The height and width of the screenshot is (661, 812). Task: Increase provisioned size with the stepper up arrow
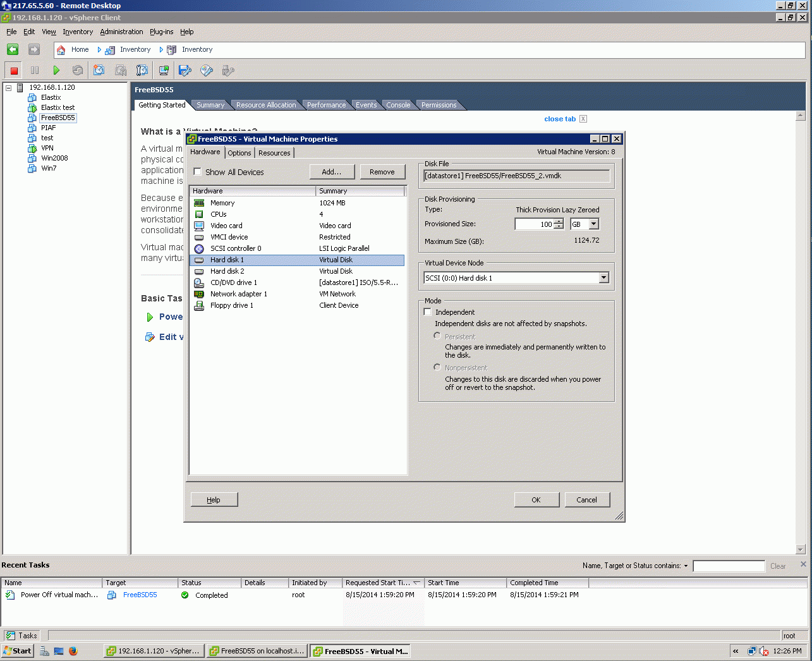(x=559, y=222)
